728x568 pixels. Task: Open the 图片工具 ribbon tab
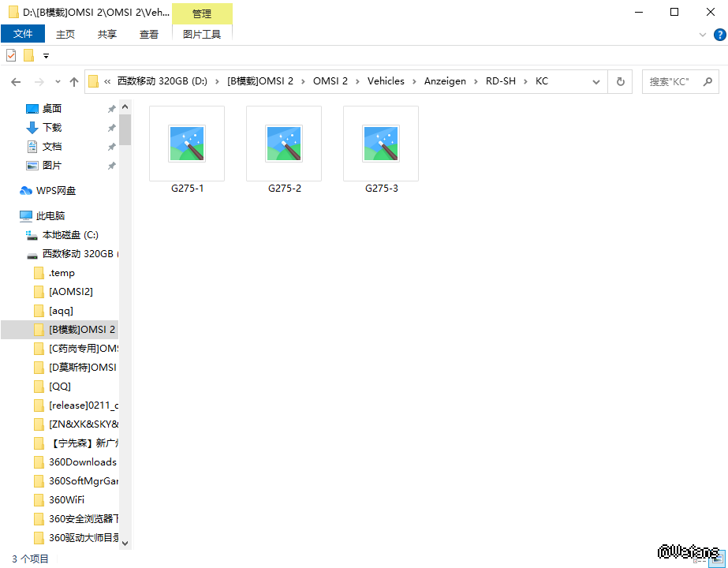click(x=202, y=34)
